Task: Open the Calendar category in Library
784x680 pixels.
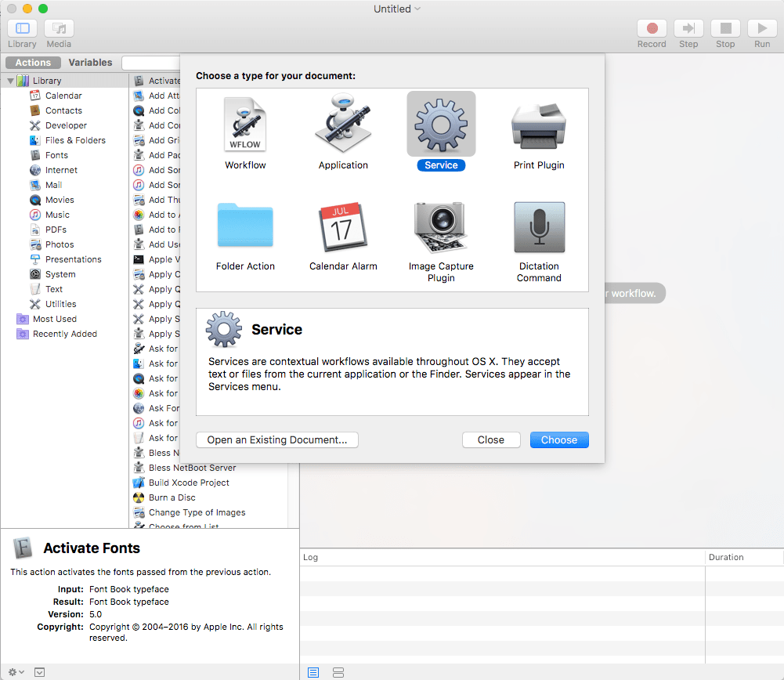Action: 63,96
